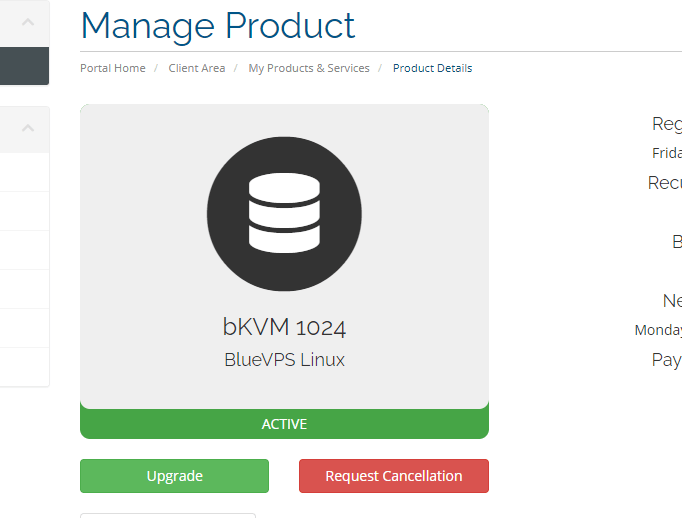Click the bKVM 1024 product name
Viewport: 682px width, 518px height.
(x=284, y=327)
